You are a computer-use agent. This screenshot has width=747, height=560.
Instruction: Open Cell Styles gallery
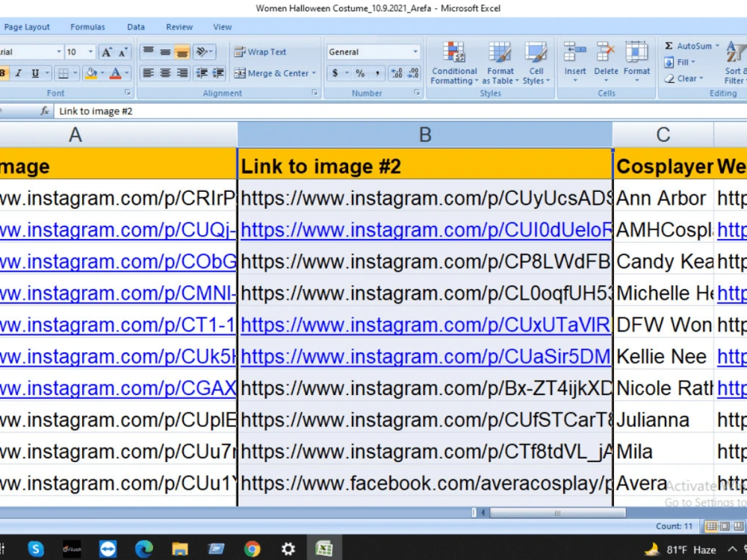[x=536, y=63]
